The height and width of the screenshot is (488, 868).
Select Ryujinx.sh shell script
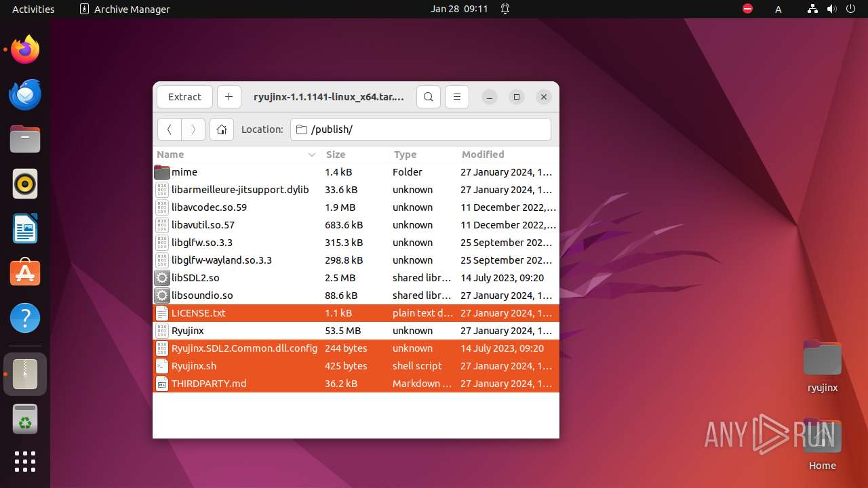click(356, 366)
